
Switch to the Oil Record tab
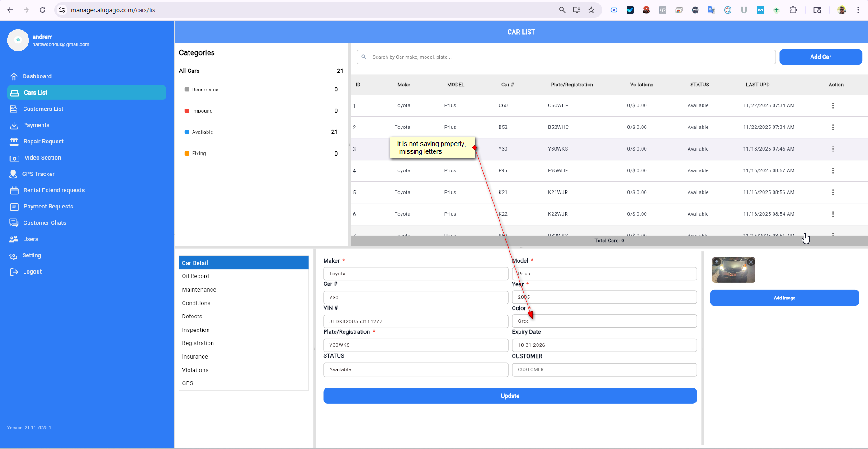(x=195, y=276)
